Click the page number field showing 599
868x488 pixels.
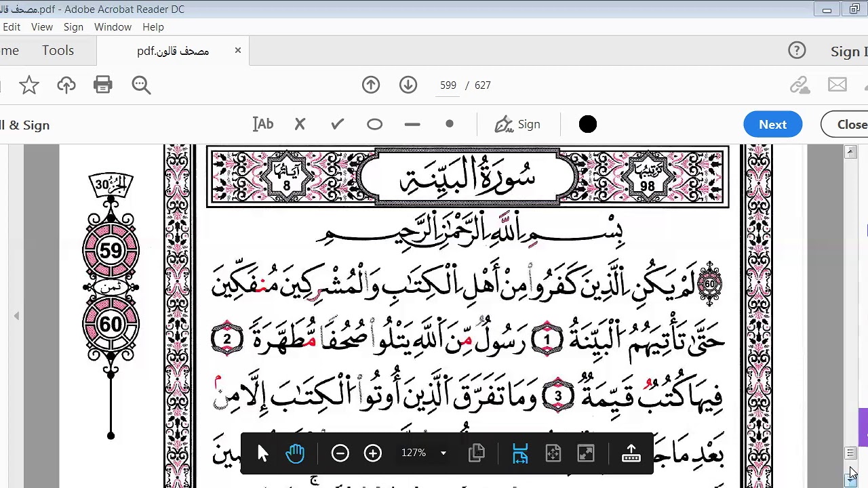coord(448,85)
